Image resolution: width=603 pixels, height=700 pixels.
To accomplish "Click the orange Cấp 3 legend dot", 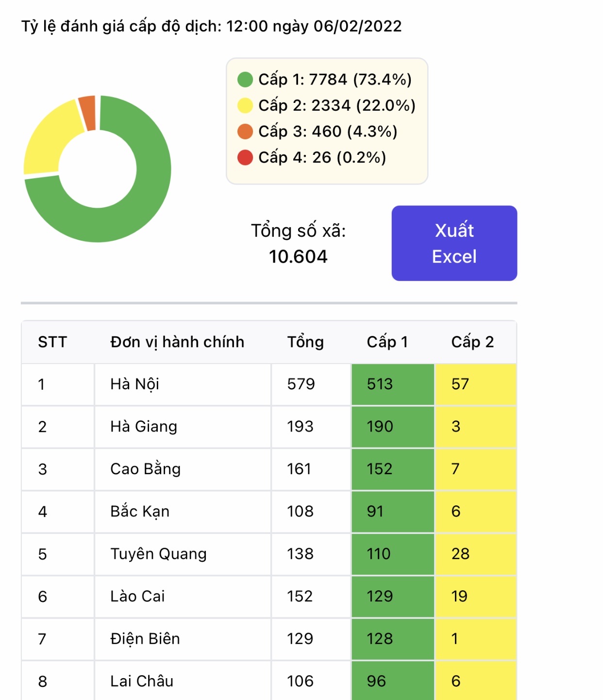I will (245, 132).
